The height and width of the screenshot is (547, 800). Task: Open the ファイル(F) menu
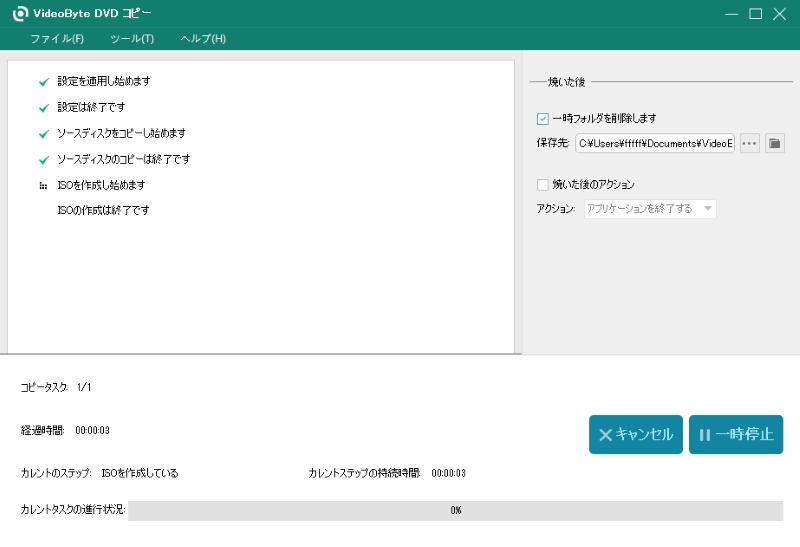pyautogui.click(x=57, y=39)
